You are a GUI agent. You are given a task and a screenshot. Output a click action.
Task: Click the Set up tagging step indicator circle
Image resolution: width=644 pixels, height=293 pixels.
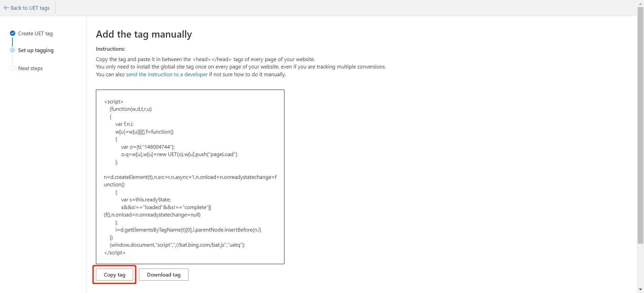point(13,50)
